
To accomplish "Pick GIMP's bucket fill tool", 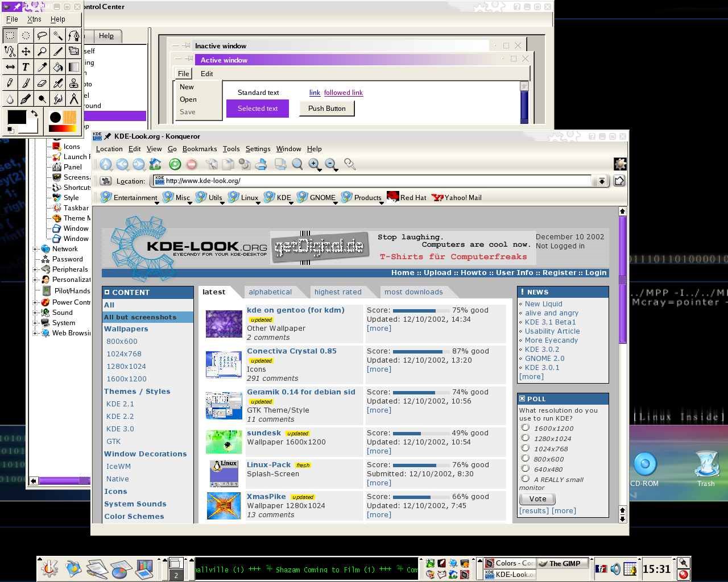I will [58, 67].
